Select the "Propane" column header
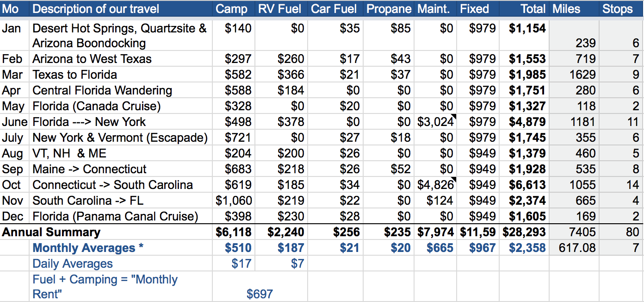This screenshot has width=644, height=302. pyautogui.click(x=389, y=9)
